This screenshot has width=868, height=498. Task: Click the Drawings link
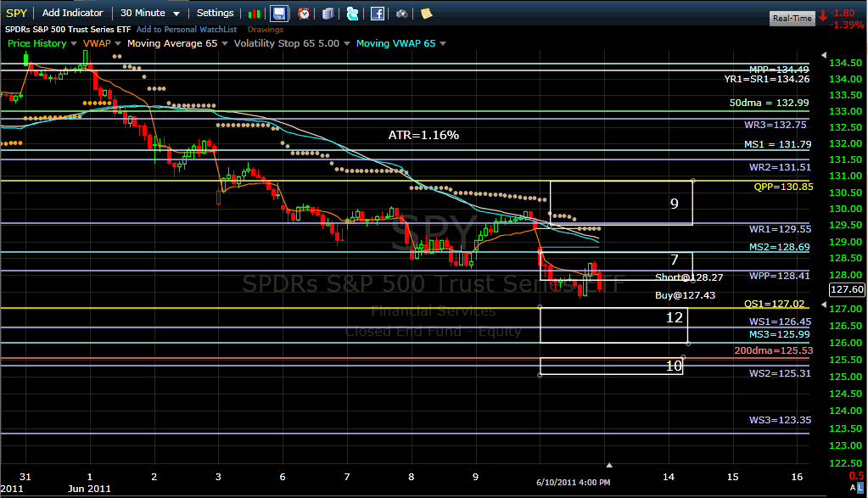(x=266, y=30)
